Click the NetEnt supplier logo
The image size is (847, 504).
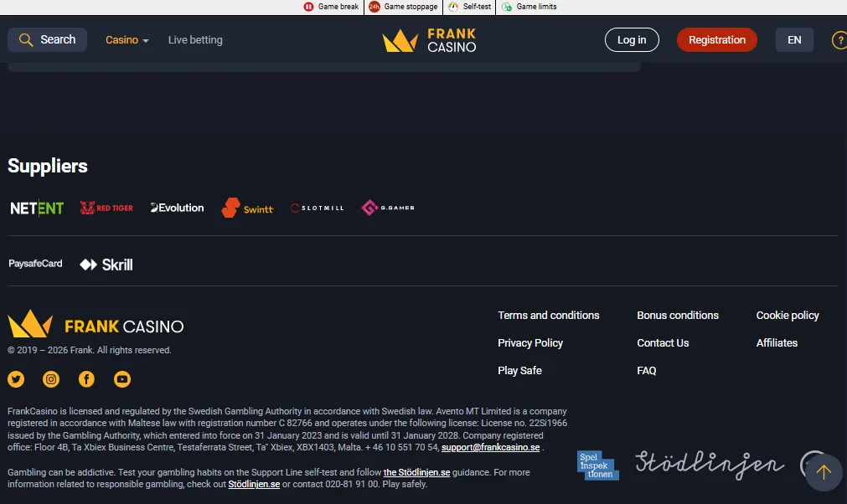pos(37,208)
